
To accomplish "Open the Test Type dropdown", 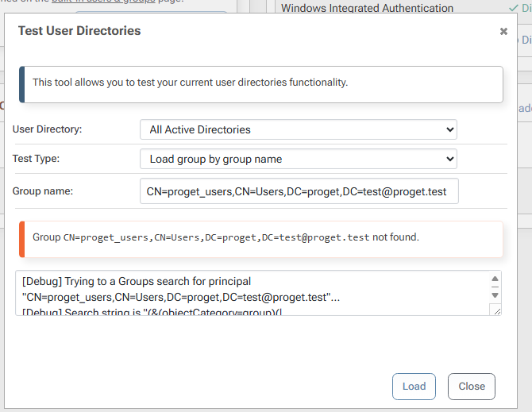I will [x=298, y=159].
